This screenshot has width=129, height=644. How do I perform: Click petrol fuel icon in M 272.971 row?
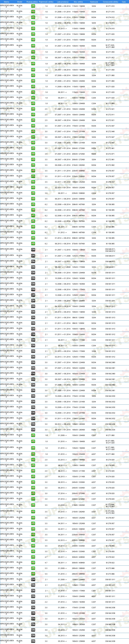pyautogui.click(x=33, y=154)
